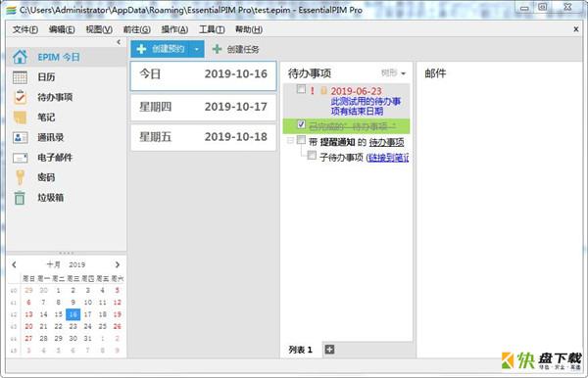
Task: Select the 今日 2019-10-16 day card
Action: [203, 75]
